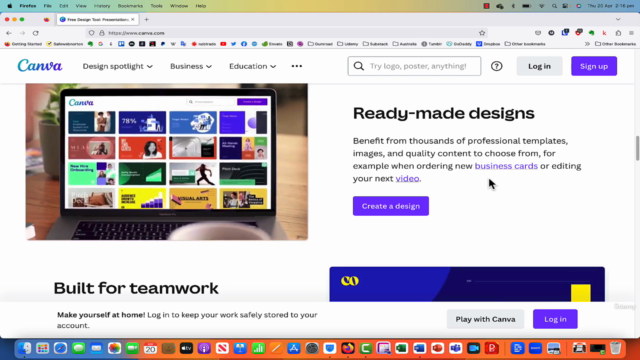The width and height of the screenshot is (640, 360).
Task: Open the Edit menu
Action: (63, 6)
